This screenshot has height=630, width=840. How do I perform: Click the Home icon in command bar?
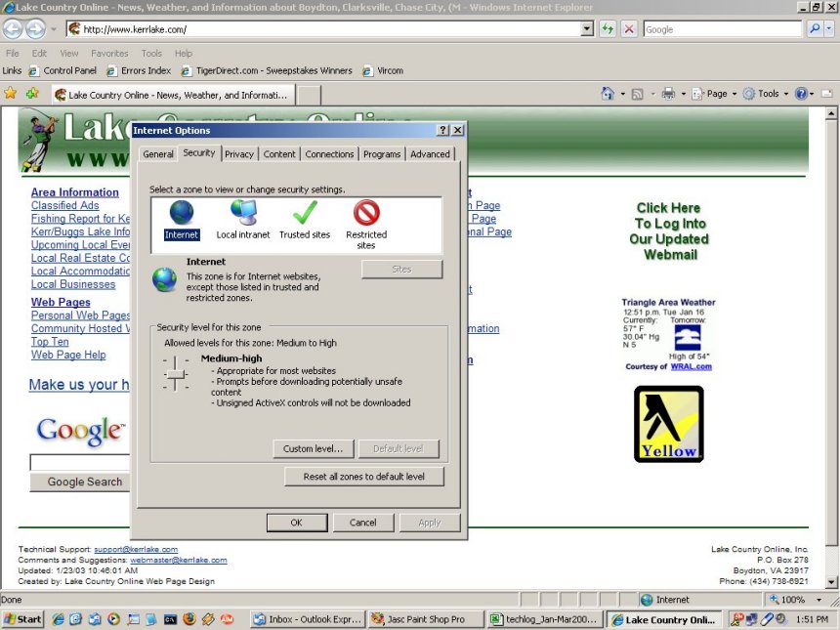tap(609, 94)
